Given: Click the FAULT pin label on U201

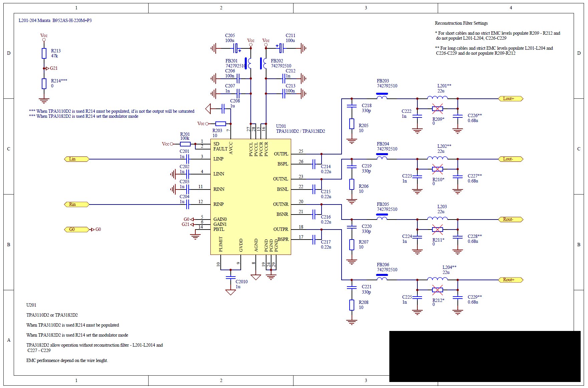Looking at the screenshot, I should (x=220, y=149).
